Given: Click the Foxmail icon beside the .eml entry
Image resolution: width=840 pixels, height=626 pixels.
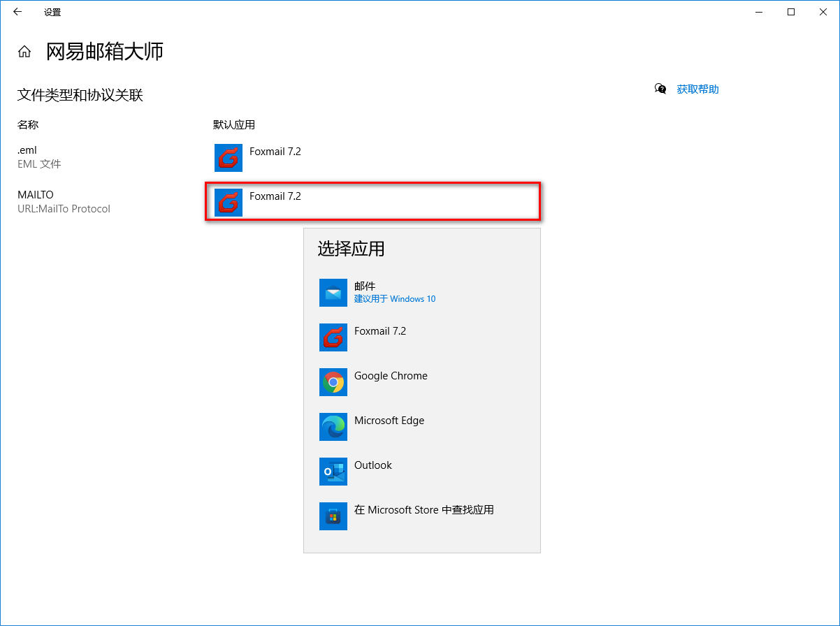Looking at the screenshot, I should coord(228,158).
